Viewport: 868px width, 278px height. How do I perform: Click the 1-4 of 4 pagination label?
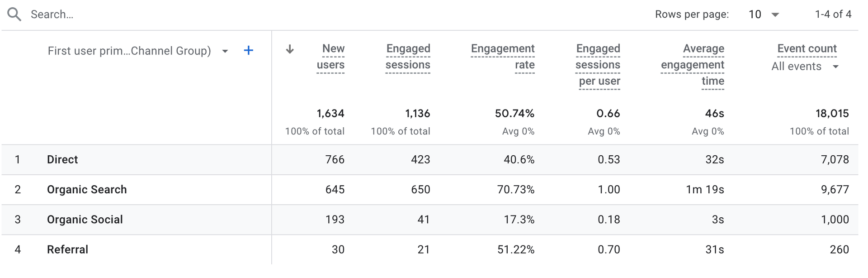pos(833,14)
